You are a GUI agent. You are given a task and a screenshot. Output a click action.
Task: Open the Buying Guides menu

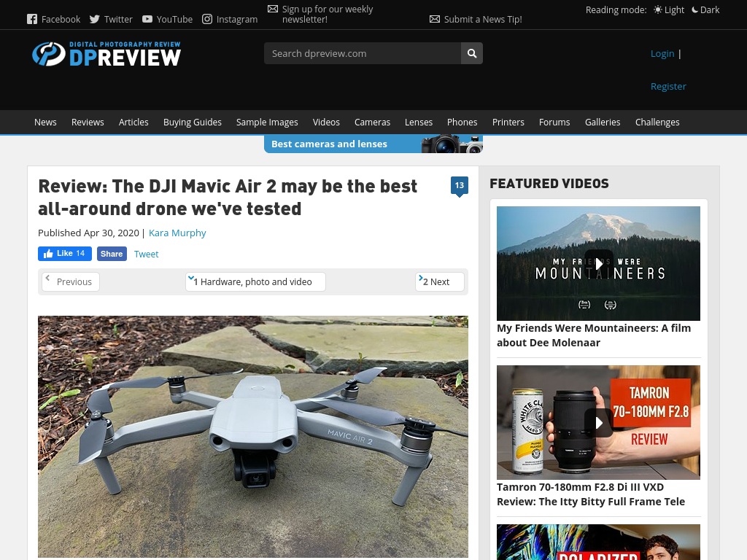pyautogui.click(x=193, y=122)
